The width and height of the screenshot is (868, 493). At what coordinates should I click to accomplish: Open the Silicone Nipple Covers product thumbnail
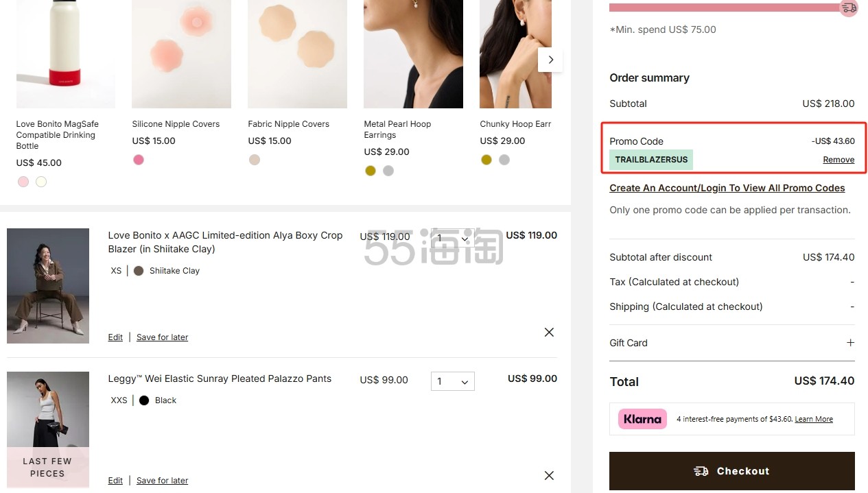point(181,55)
